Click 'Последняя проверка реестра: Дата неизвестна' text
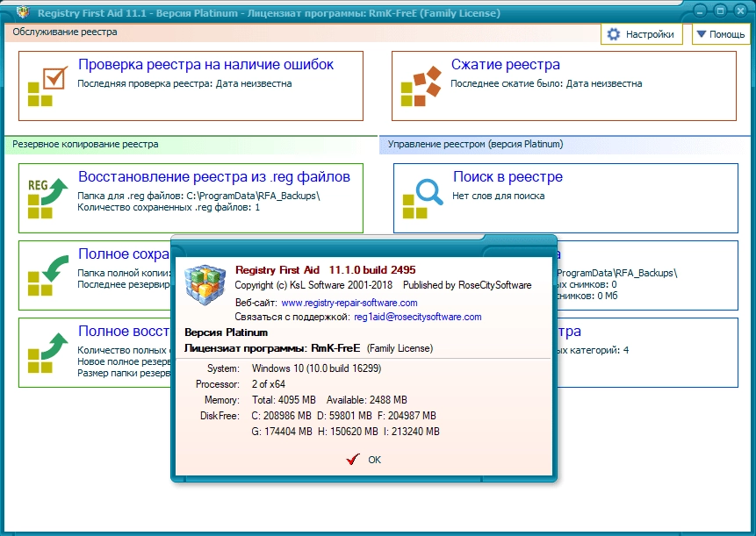The width and height of the screenshot is (756, 536). point(184,83)
